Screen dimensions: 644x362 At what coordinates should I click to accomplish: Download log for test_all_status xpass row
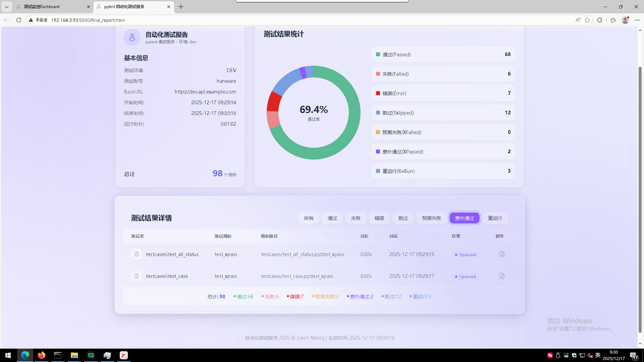(x=502, y=254)
